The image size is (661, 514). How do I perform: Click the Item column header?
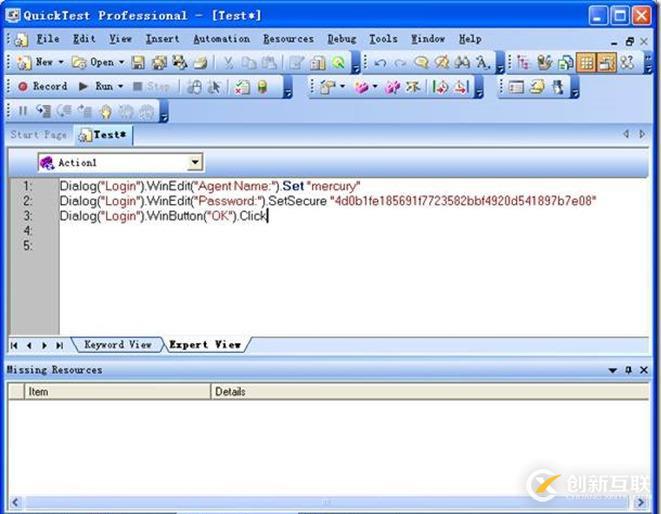click(117, 391)
